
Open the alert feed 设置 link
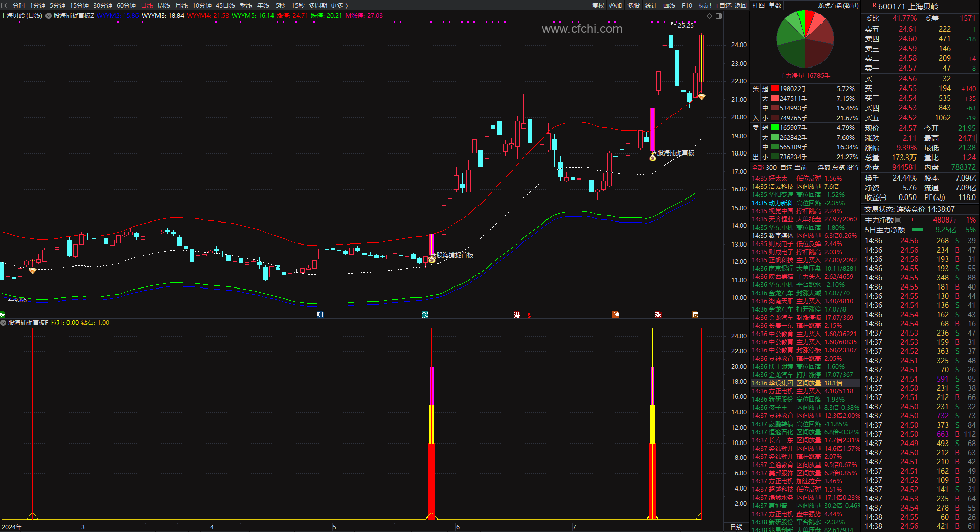[853, 168]
